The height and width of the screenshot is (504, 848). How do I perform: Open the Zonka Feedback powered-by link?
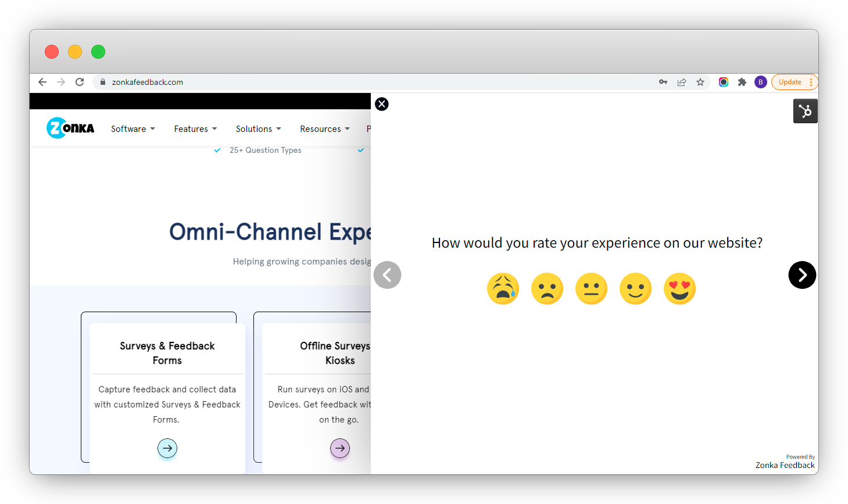coord(785,465)
